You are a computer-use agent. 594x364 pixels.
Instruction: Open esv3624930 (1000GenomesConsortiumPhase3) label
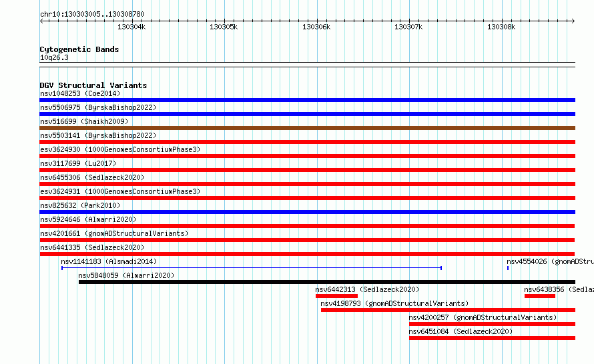120,149
